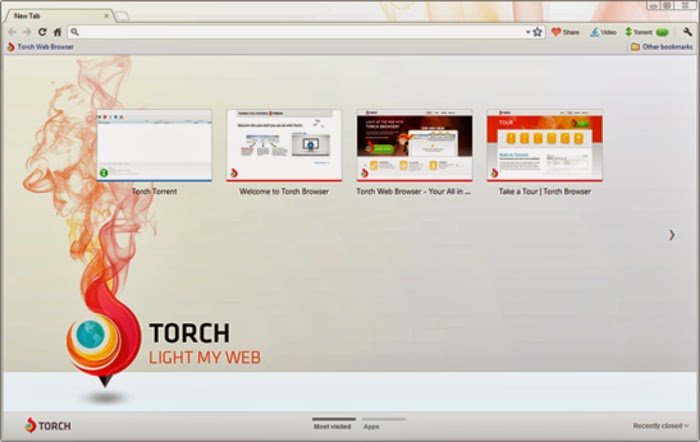Open the wrench settings menu

click(688, 32)
